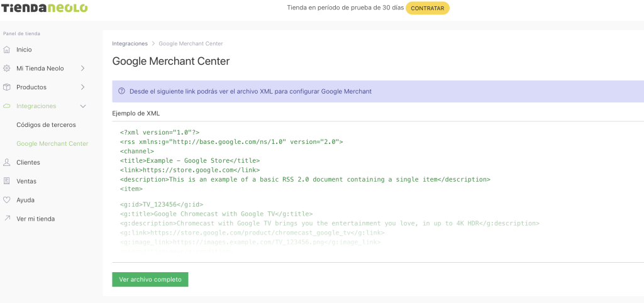Click the g:id TV_123456 code line
The image size is (644, 303).
coord(162,204)
